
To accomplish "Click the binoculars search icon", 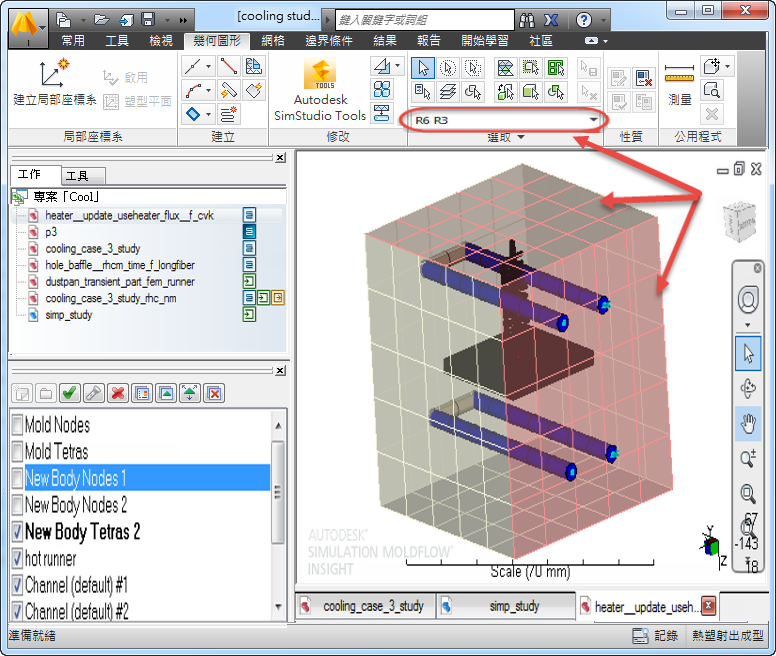I will (x=527, y=20).
